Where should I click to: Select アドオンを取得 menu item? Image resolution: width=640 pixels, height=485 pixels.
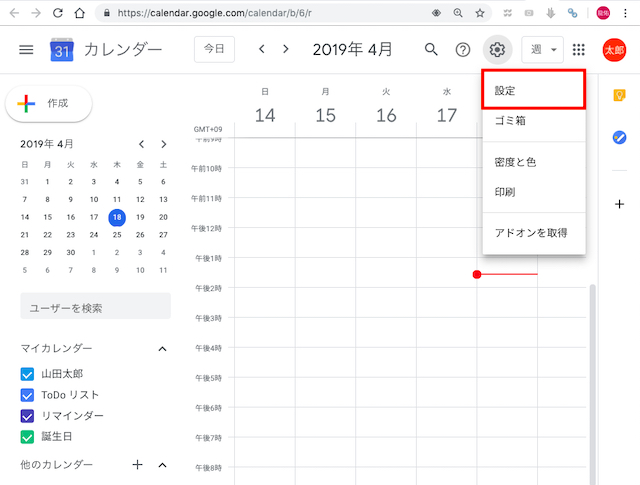[534, 233]
